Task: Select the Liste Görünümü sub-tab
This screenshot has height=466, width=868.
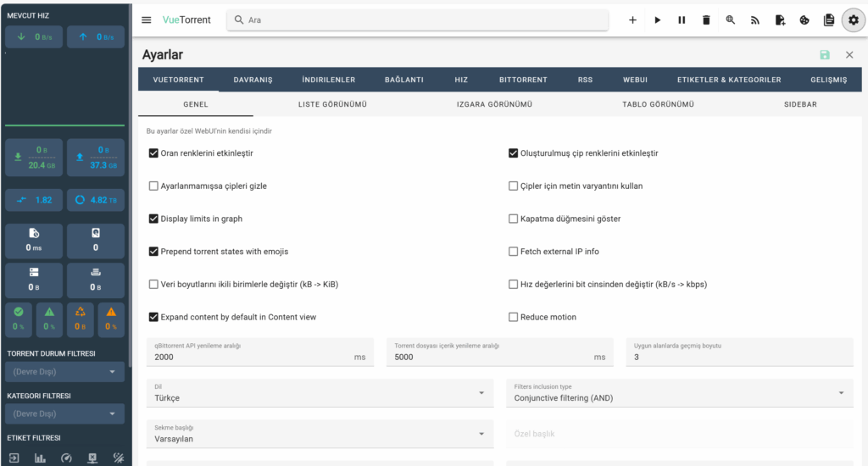Action: (x=332, y=104)
